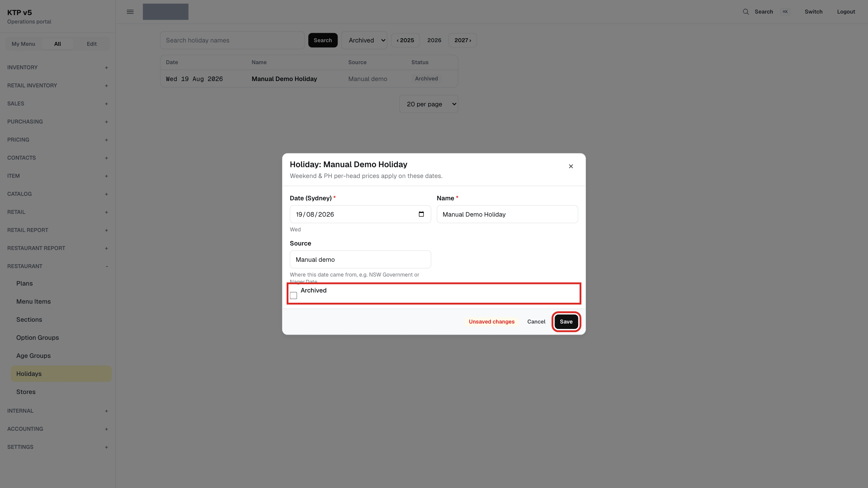Click the Save button in dialog
868x488 pixels.
tap(566, 322)
